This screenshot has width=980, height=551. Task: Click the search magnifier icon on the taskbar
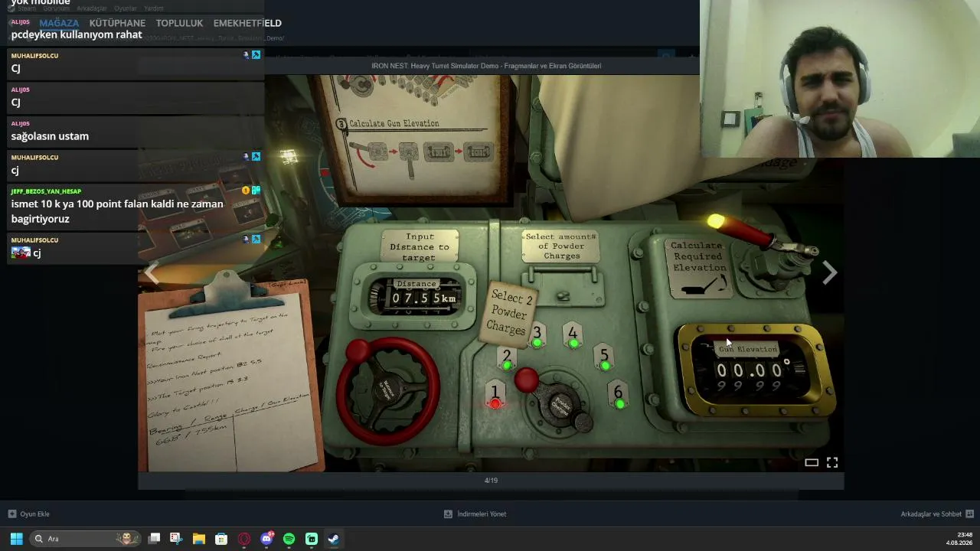[x=38, y=539]
